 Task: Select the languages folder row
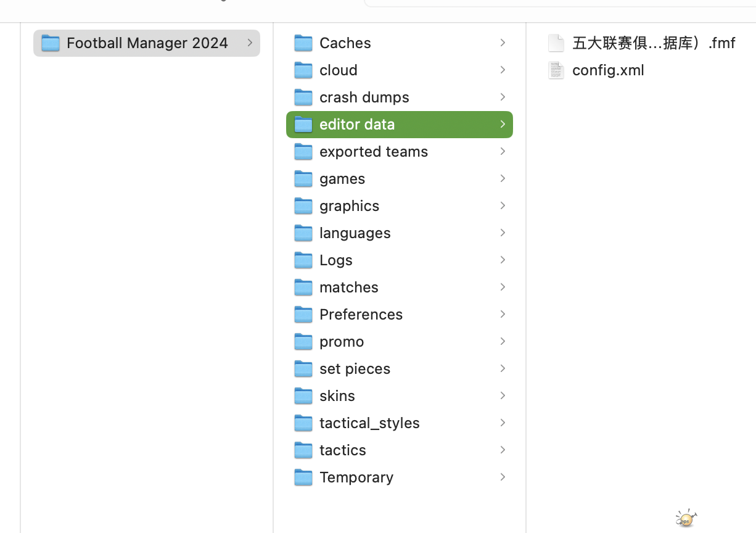click(x=355, y=233)
